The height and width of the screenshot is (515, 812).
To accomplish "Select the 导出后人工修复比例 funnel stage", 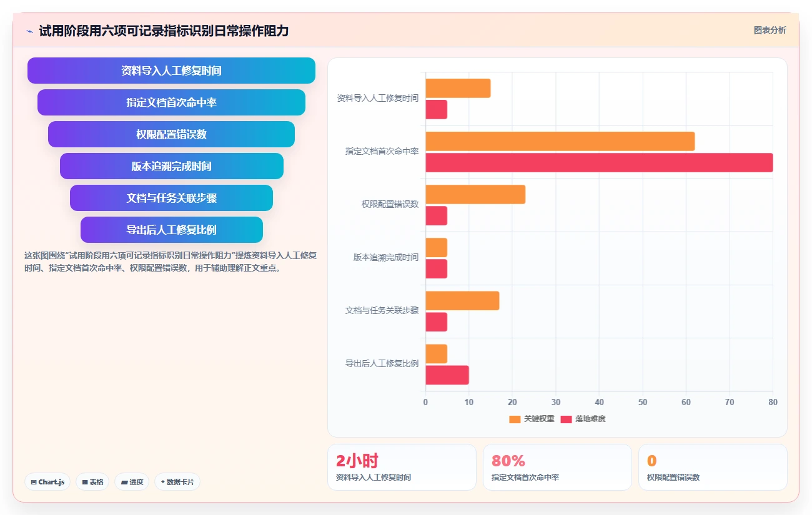I will click(171, 230).
